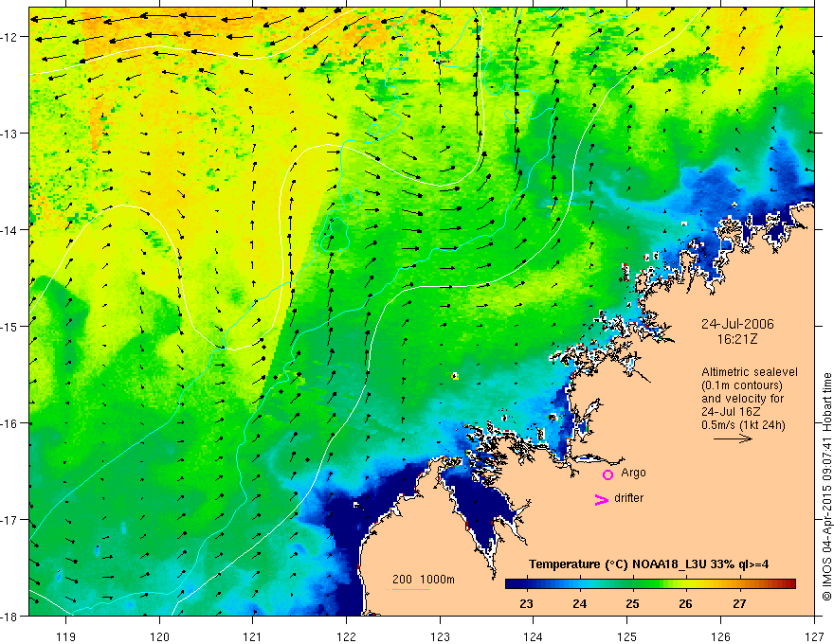Click the '200 1000m' depth legend text
This screenshot has width=834, height=644.
(x=424, y=580)
